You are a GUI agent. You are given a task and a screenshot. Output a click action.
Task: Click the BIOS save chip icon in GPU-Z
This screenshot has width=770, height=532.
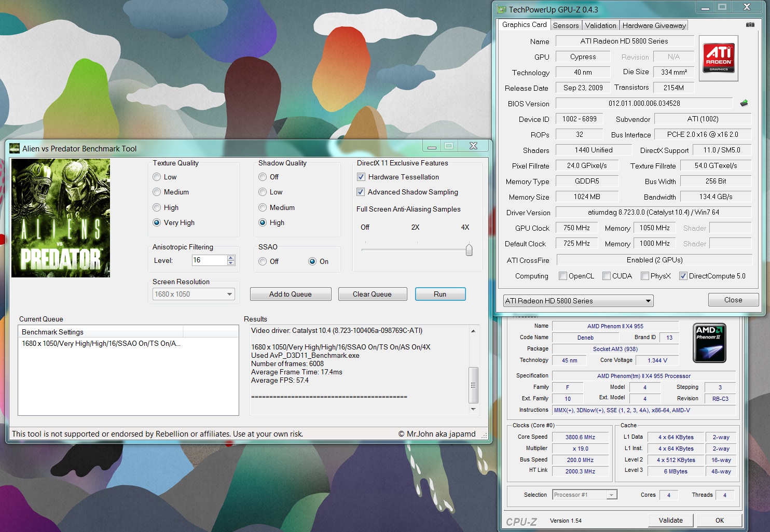click(744, 103)
